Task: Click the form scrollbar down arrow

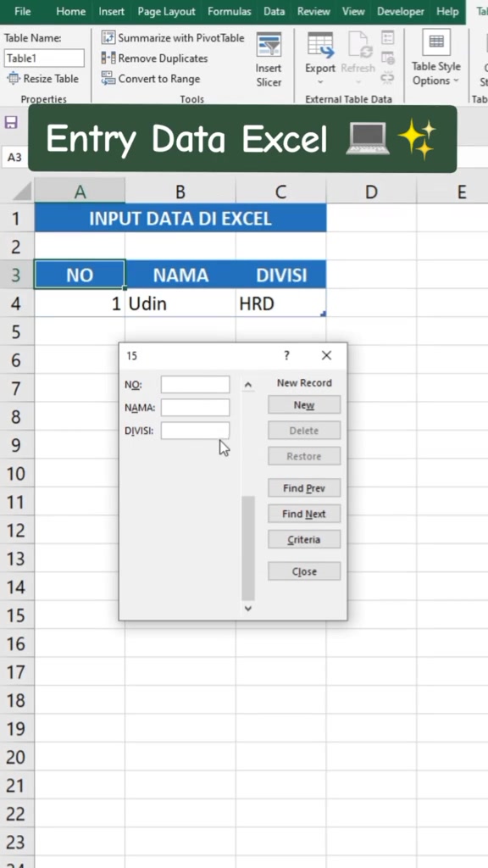Action: [x=248, y=608]
